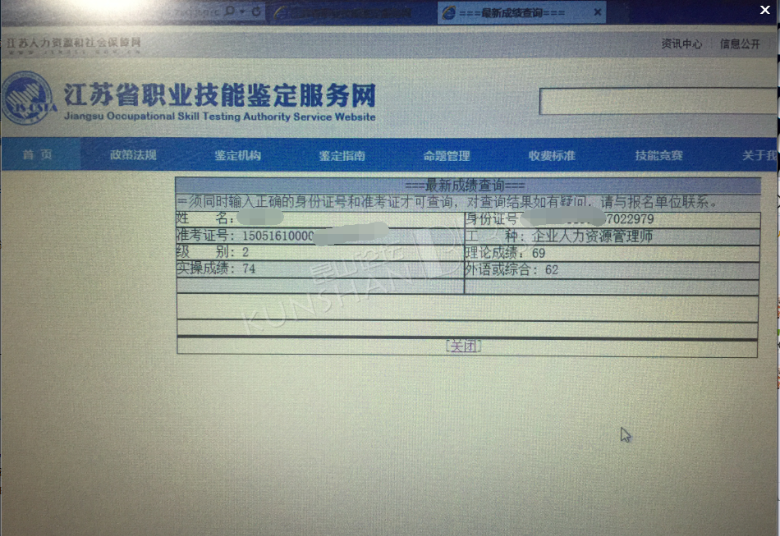Click the white X at top right
The height and width of the screenshot is (536, 780).
pos(765,9)
